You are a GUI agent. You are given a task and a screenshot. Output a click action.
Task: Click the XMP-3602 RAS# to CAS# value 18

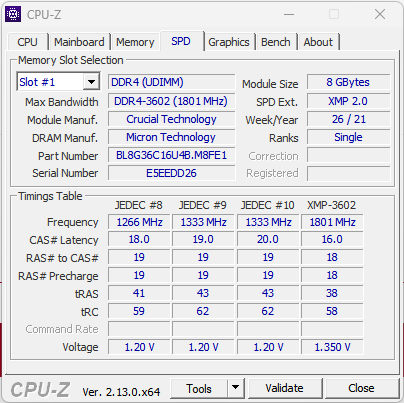click(x=332, y=257)
